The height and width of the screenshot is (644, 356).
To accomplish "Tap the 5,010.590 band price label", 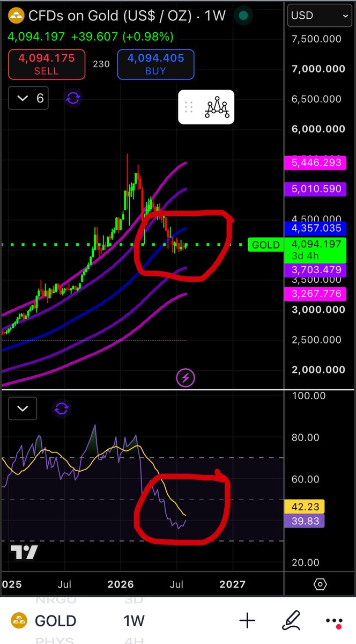I will [316, 189].
